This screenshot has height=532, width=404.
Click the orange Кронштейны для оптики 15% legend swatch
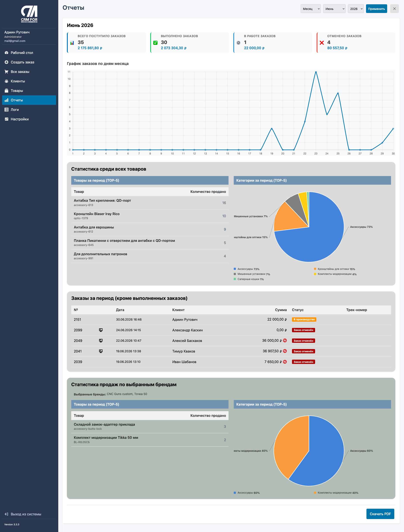[315, 269]
